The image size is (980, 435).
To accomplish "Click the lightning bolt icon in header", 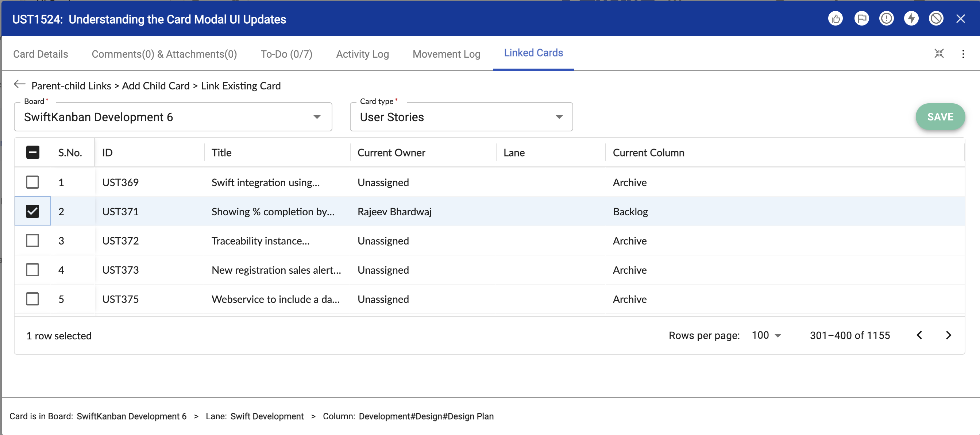I will (x=911, y=19).
